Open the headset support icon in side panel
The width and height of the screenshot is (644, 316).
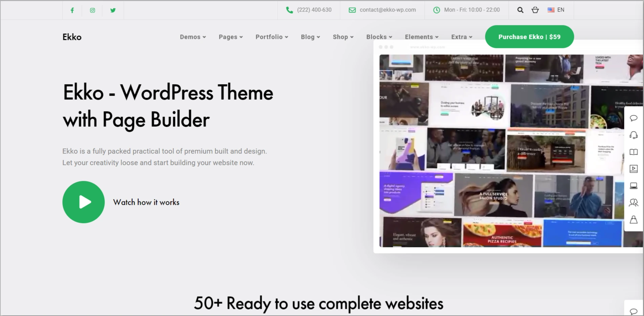[634, 135]
